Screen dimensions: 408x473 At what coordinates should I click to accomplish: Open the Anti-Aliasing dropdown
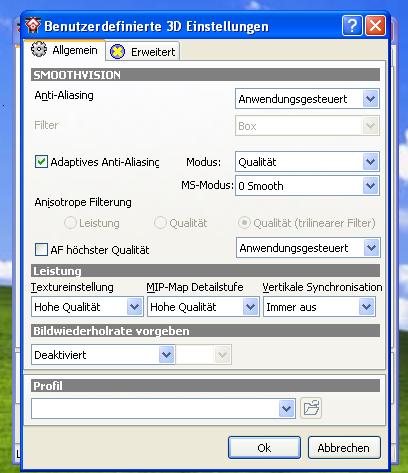pyautogui.click(x=307, y=99)
